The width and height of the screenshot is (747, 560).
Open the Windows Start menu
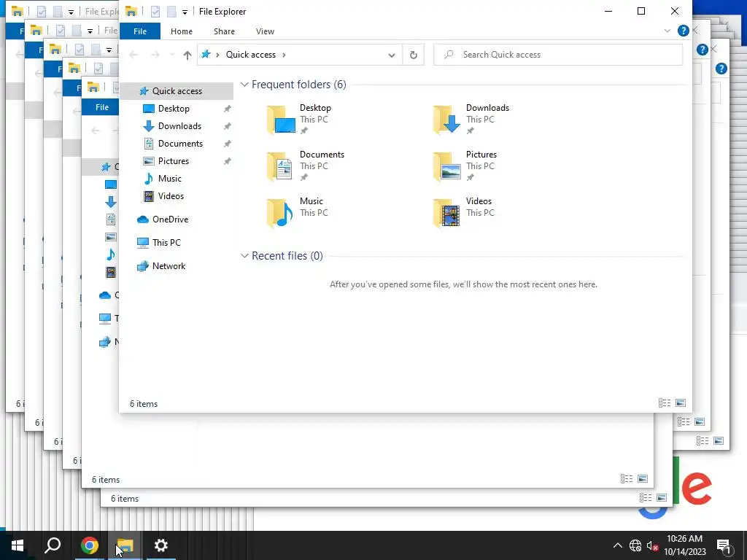tap(18, 545)
